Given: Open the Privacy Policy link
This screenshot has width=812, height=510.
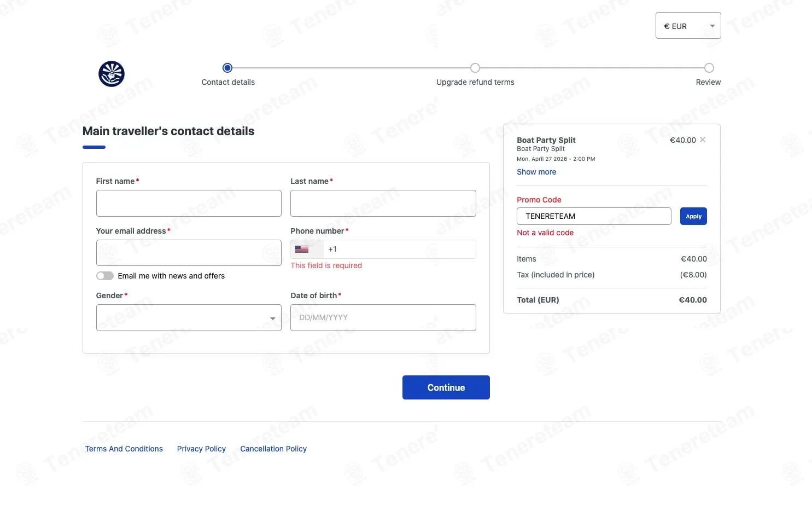Looking at the screenshot, I should pyautogui.click(x=201, y=449).
